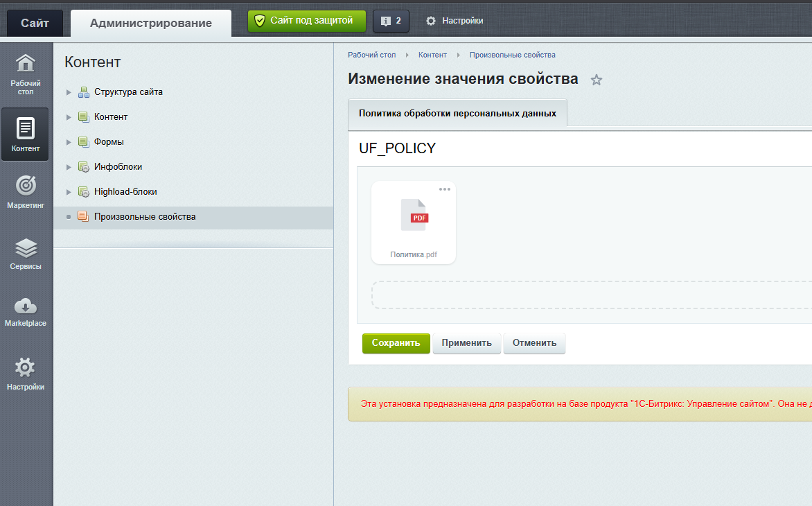The width and height of the screenshot is (812, 506).
Task: Open the Сервисы sidebar section
Action: point(26,254)
